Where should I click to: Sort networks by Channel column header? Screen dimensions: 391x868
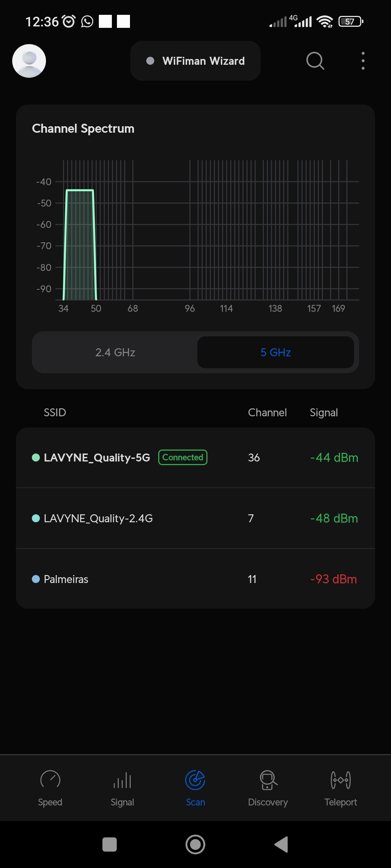point(267,412)
